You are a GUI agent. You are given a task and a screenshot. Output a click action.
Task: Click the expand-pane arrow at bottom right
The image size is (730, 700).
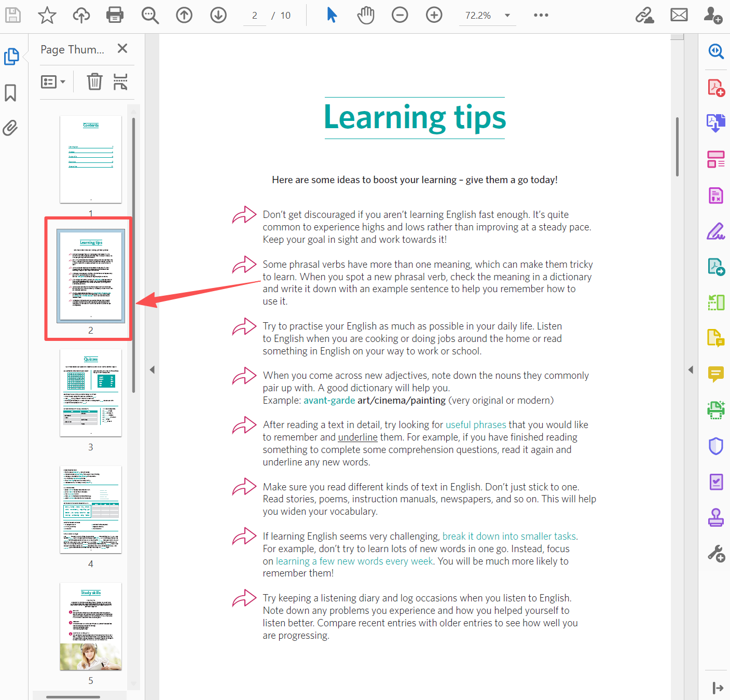tap(718, 688)
